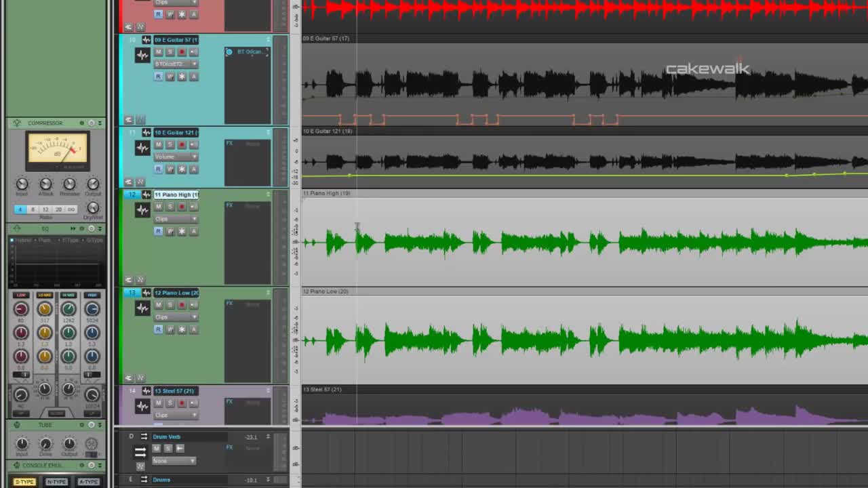Adjust the compressor Attack knob
The width and height of the screenshot is (868, 488).
[x=45, y=184]
